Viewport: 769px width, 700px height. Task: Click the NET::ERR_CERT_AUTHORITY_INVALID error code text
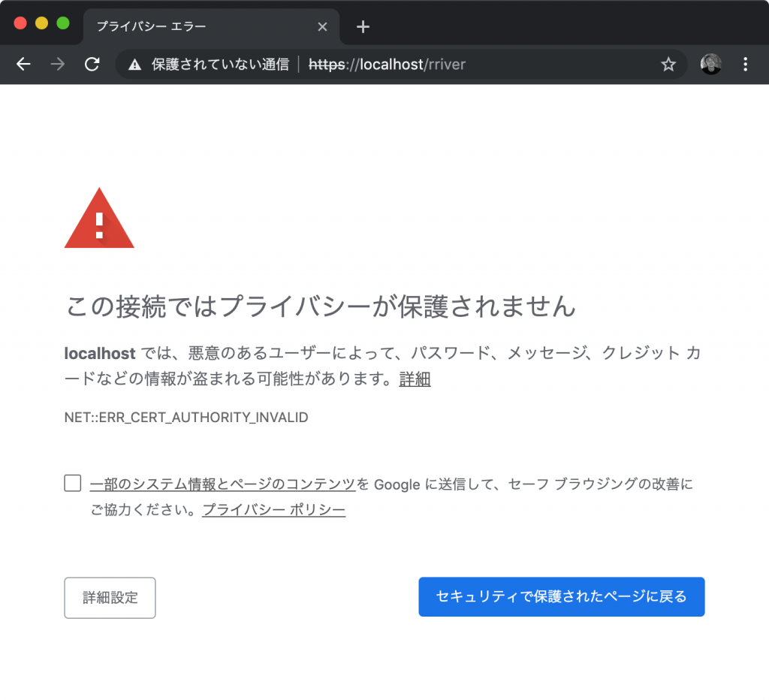pyautogui.click(x=185, y=418)
